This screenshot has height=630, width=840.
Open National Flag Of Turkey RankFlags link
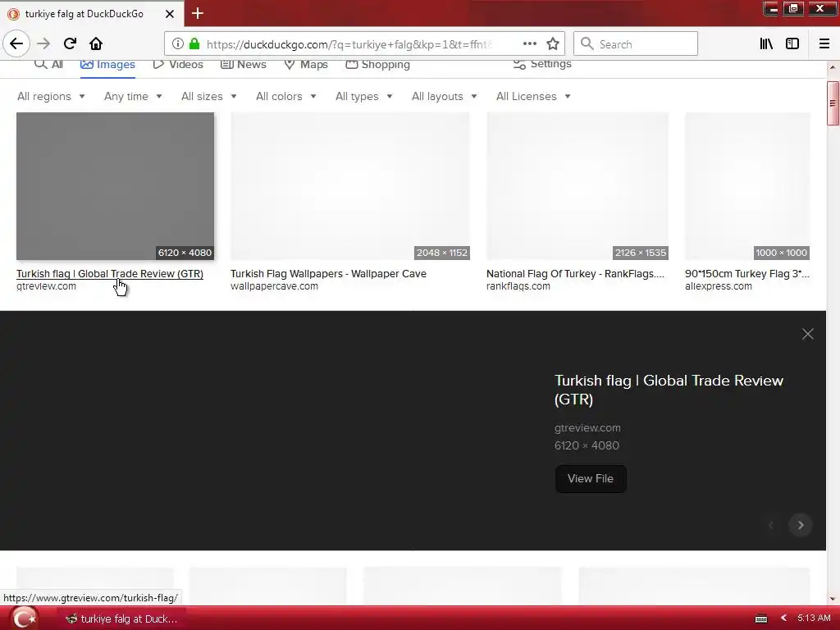(x=575, y=274)
